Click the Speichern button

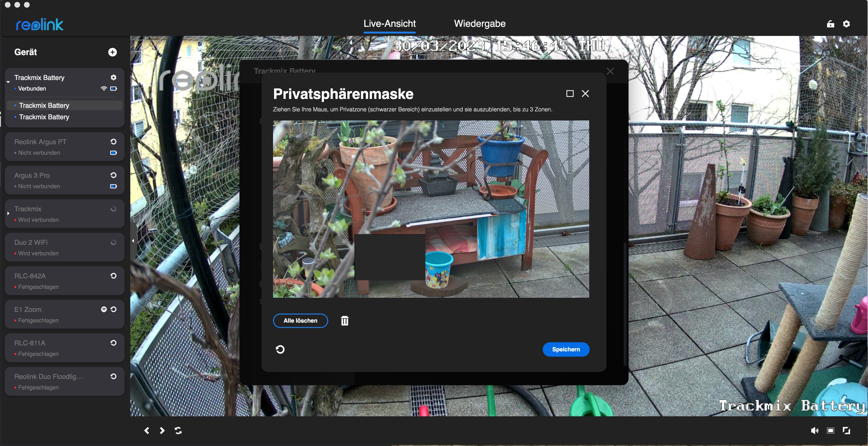tap(566, 349)
